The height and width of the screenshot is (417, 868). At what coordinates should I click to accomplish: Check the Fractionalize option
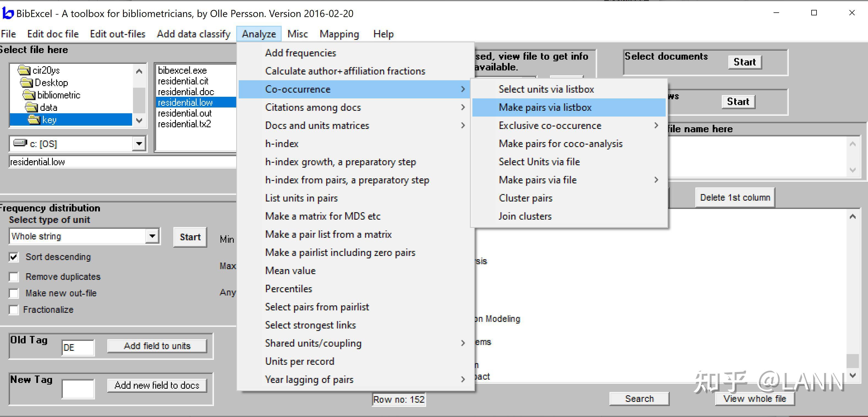[14, 310]
